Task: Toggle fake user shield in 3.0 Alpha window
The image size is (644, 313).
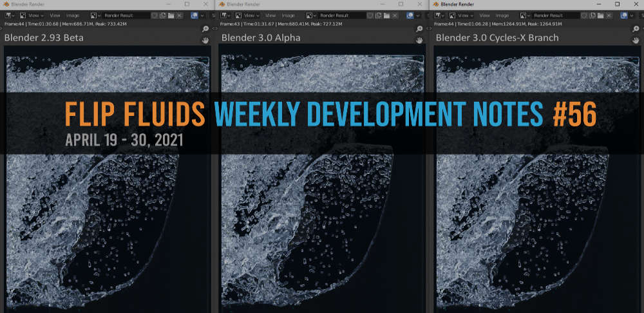Action: [x=370, y=15]
